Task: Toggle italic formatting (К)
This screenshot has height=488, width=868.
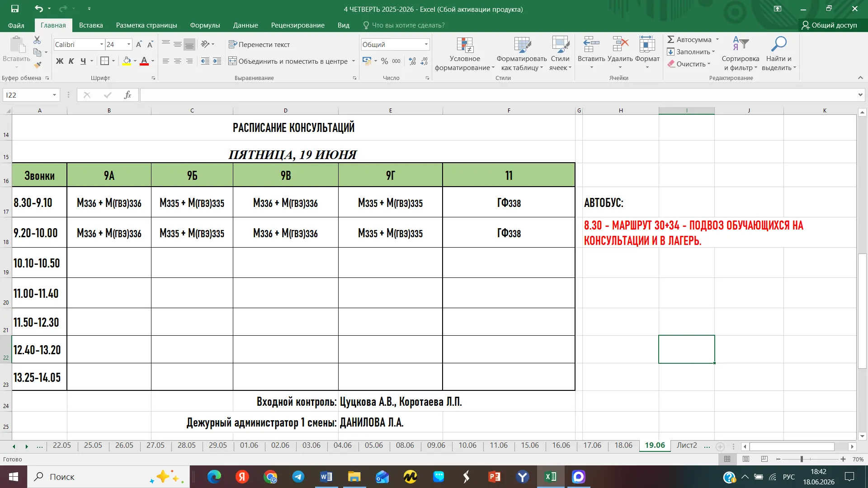Action: [x=71, y=61]
